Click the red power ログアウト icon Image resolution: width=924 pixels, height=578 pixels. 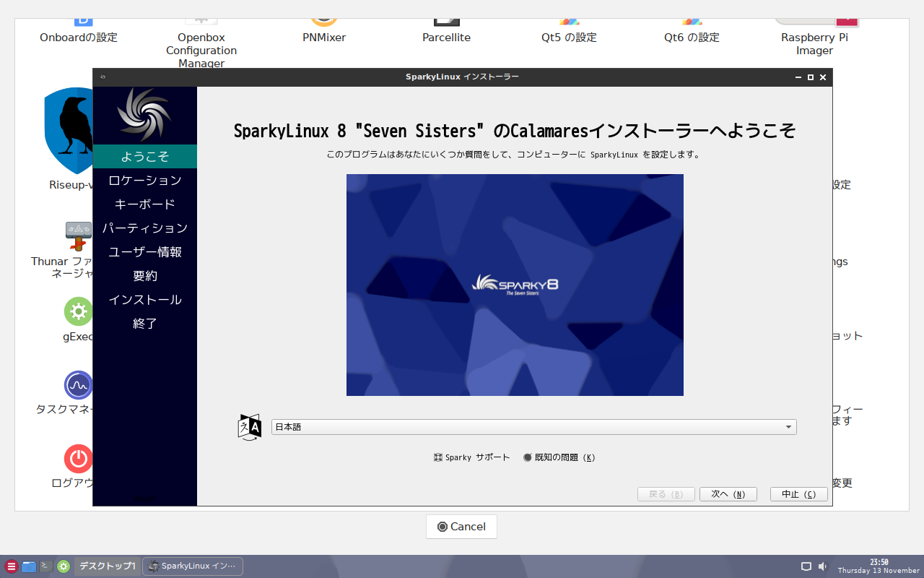[79, 459]
